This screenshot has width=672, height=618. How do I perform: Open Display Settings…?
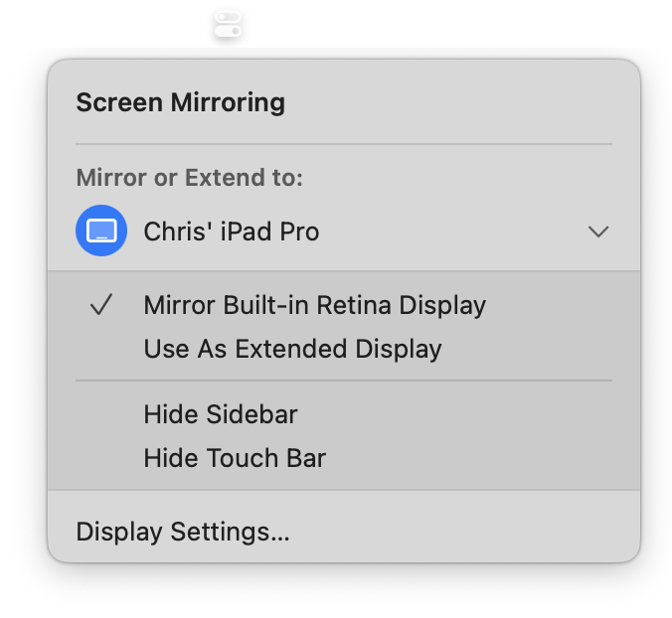[183, 532]
